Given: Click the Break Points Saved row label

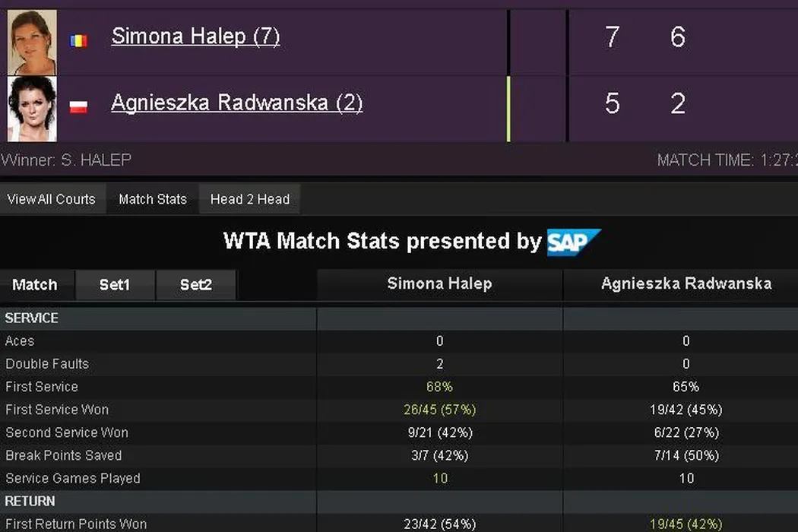Looking at the screenshot, I should pyautogui.click(x=64, y=455).
